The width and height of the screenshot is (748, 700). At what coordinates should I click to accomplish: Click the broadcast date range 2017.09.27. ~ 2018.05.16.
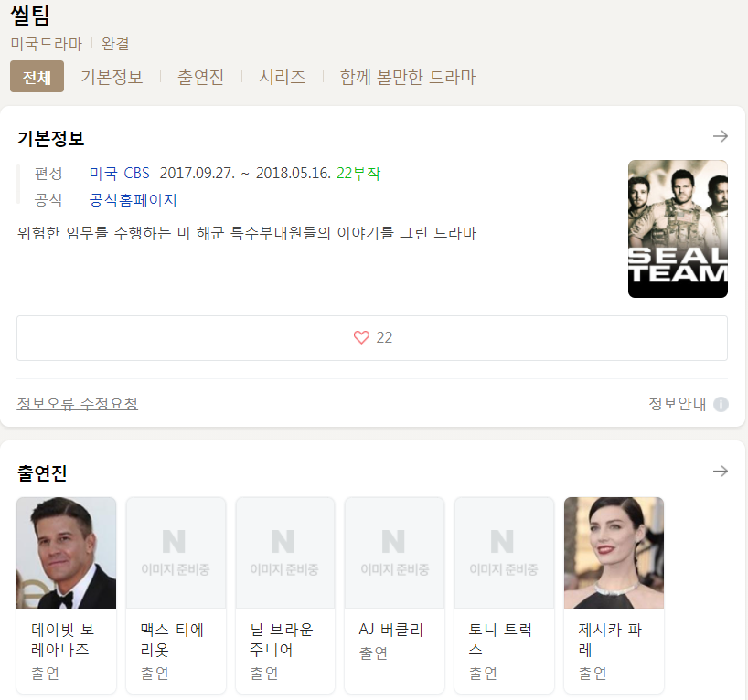(x=245, y=173)
